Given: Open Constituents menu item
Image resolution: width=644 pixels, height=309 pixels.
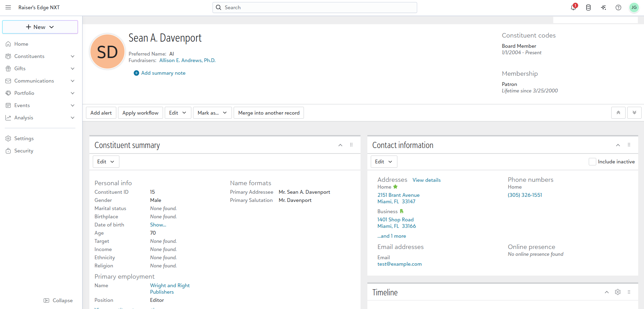Looking at the screenshot, I should pos(29,56).
